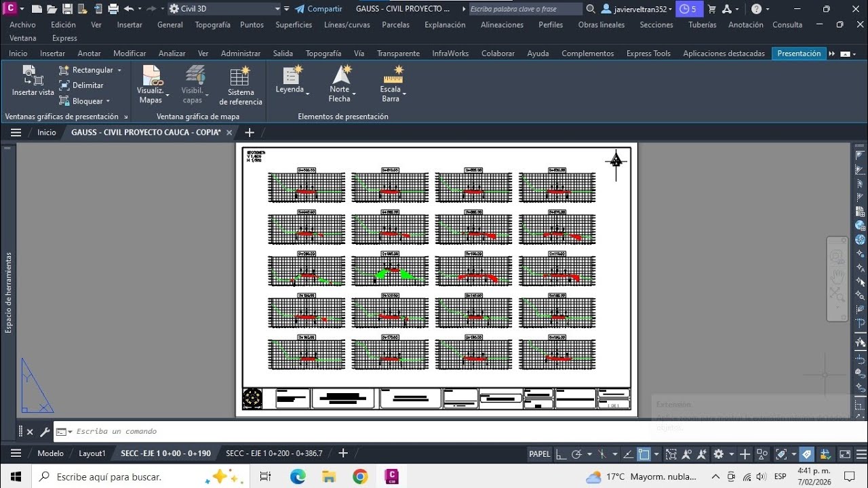Click the steering wheel in navigation bar
Image resolution: width=868 pixels, height=488 pixels.
tap(837, 257)
